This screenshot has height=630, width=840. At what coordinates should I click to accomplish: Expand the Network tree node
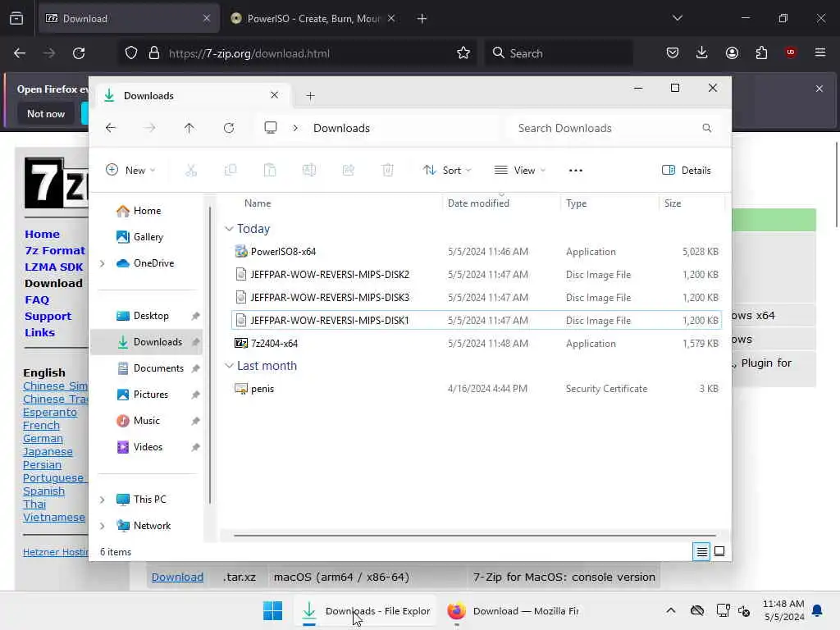(102, 526)
